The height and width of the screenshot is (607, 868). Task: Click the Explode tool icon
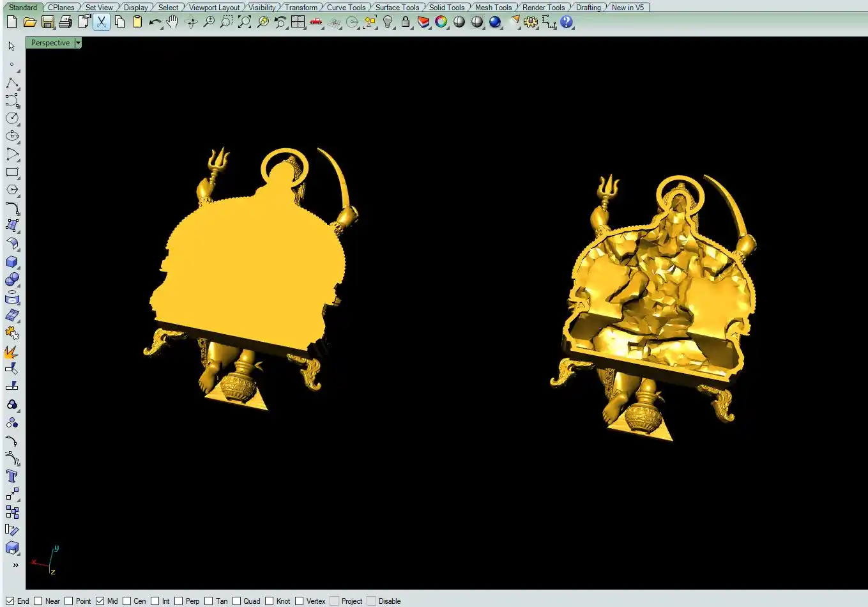(12, 351)
